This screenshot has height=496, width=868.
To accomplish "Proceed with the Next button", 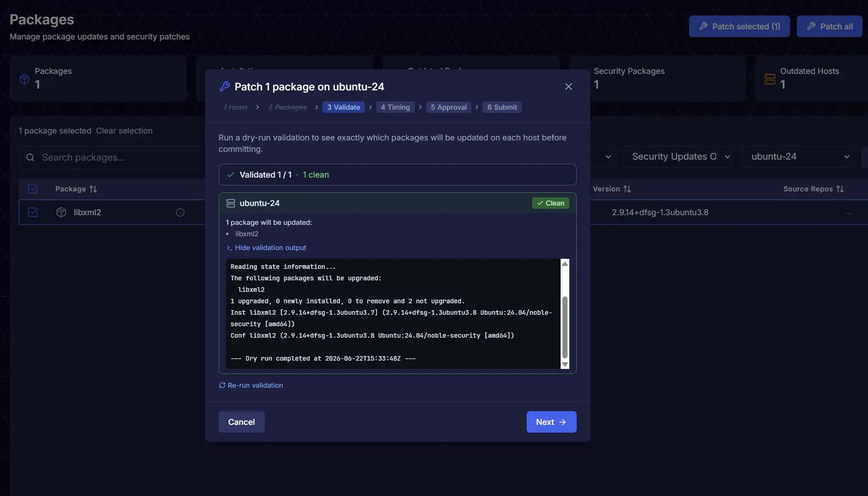I will tap(551, 422).
